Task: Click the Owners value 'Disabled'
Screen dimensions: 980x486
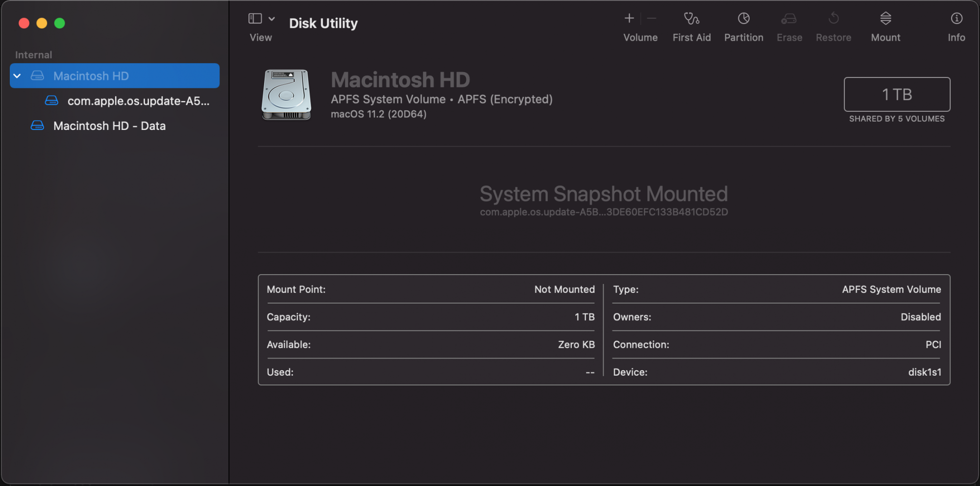Action: [921, 317]
